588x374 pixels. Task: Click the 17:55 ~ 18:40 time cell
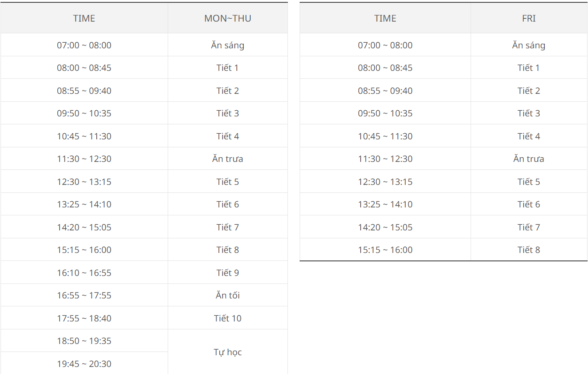(x=84, y=318)
